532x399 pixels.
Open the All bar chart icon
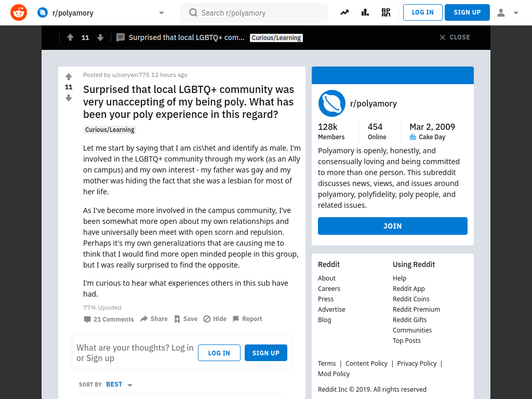pos(365,12)
